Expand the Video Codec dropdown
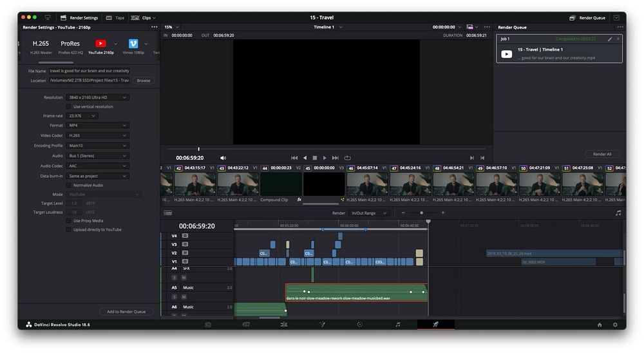The image size is (644, 353). point(97,136)
